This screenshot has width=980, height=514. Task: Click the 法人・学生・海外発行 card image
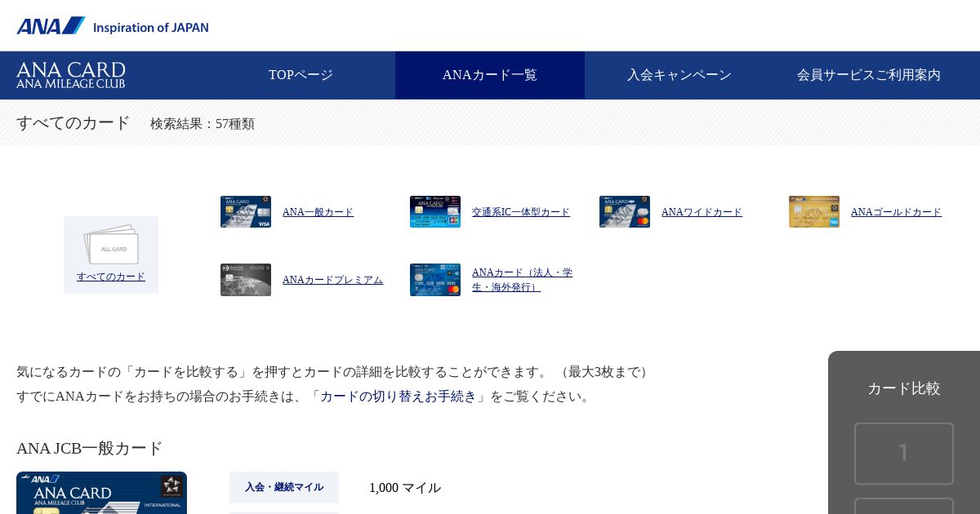[x=435, y=280]
